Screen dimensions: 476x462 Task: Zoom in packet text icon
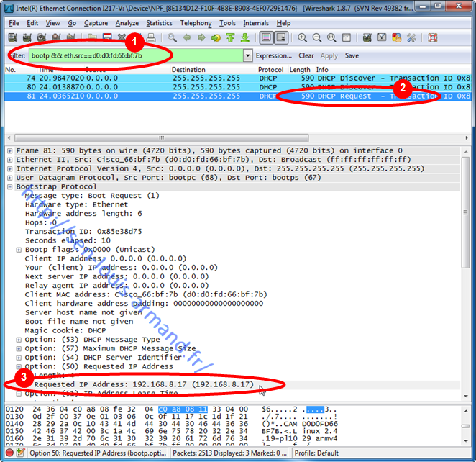click(x=302, y=37)
